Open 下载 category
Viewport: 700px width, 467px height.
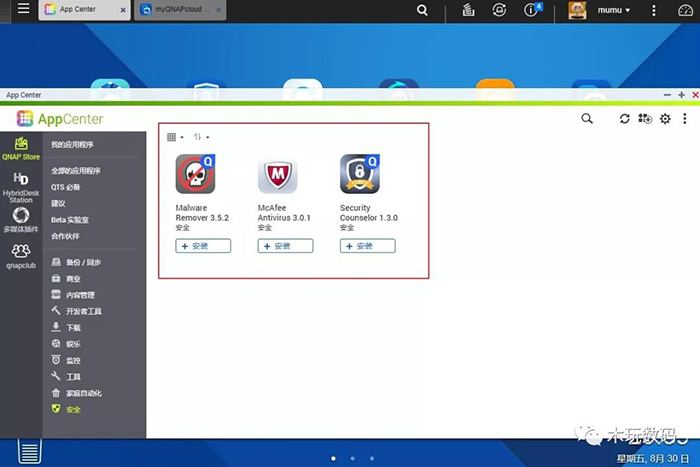tap(66, 328)
